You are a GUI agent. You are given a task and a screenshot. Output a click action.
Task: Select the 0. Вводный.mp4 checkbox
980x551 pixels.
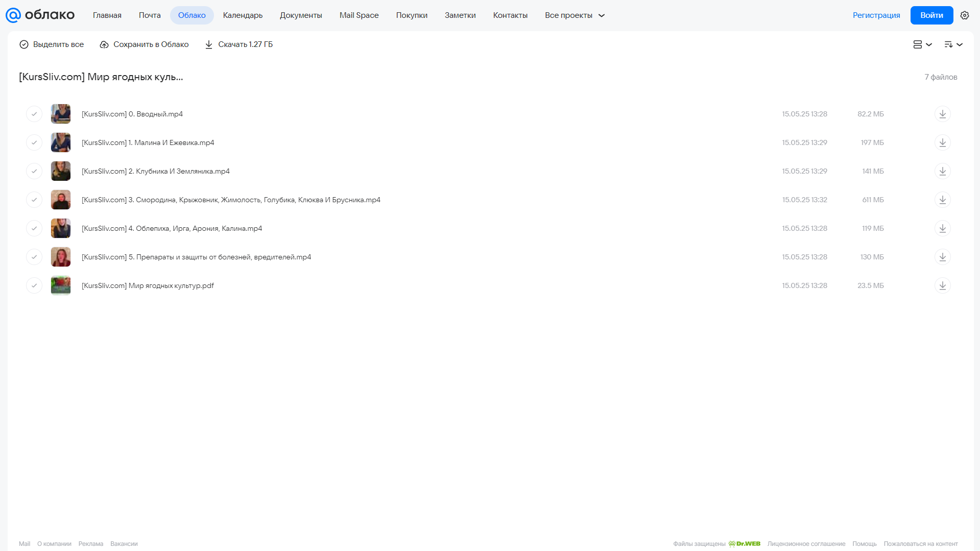[34, 114]
